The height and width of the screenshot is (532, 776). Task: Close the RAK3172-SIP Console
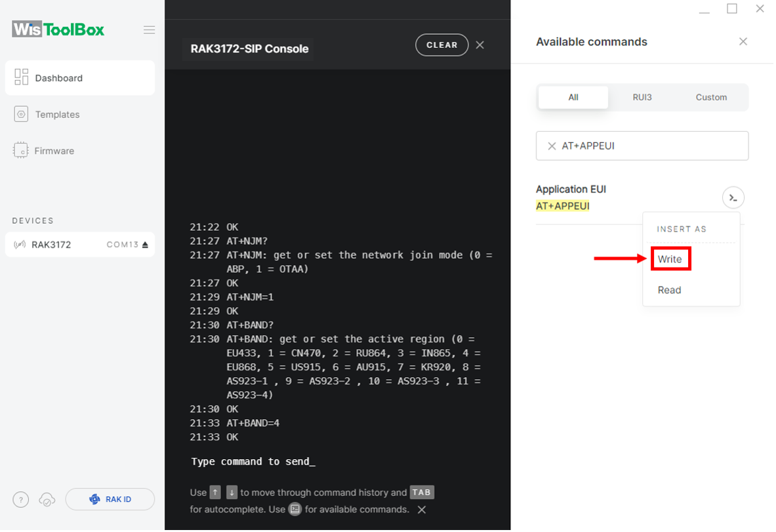tap(480, 45)
